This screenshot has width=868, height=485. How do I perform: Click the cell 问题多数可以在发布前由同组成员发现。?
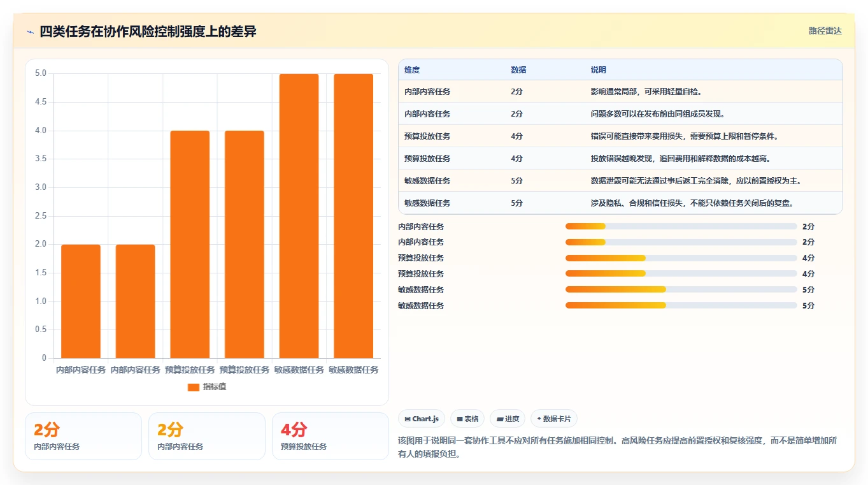coord(658,114)
